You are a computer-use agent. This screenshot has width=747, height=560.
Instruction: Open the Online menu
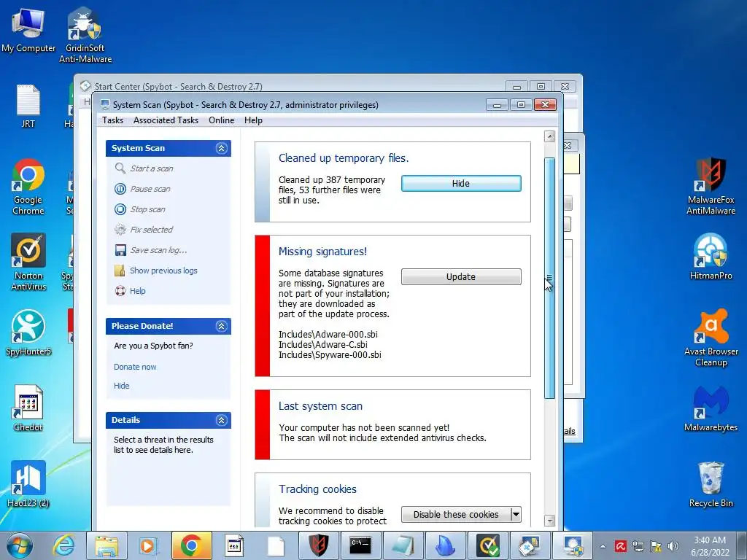coord(222,120)
